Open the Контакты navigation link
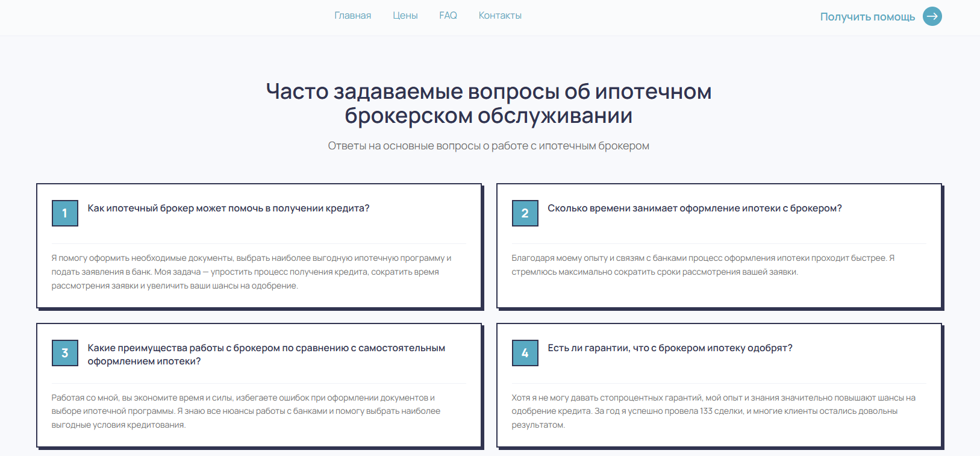The height and width of the screenshot is (456, 980). (x=500, y=16)
